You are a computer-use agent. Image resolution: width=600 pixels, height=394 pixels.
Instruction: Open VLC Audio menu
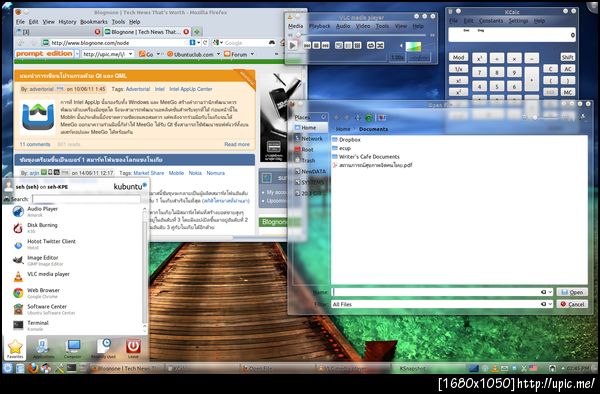[x=343, y=26]
